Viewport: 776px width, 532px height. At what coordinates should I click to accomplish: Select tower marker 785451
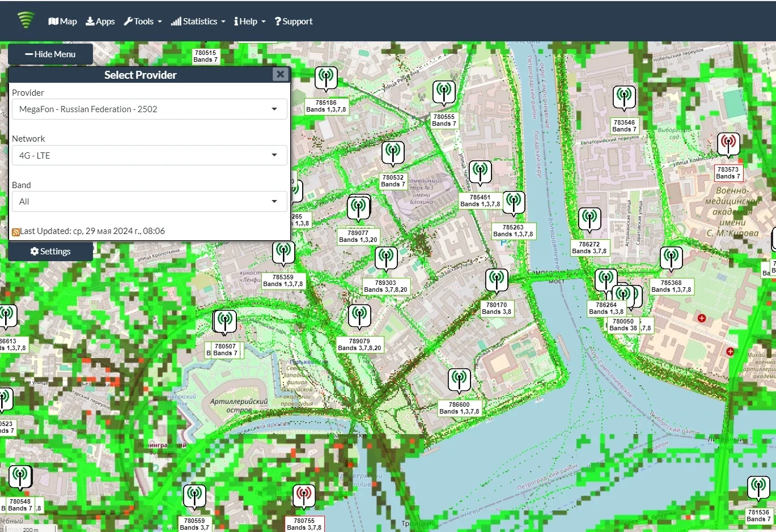coord(480,173)
